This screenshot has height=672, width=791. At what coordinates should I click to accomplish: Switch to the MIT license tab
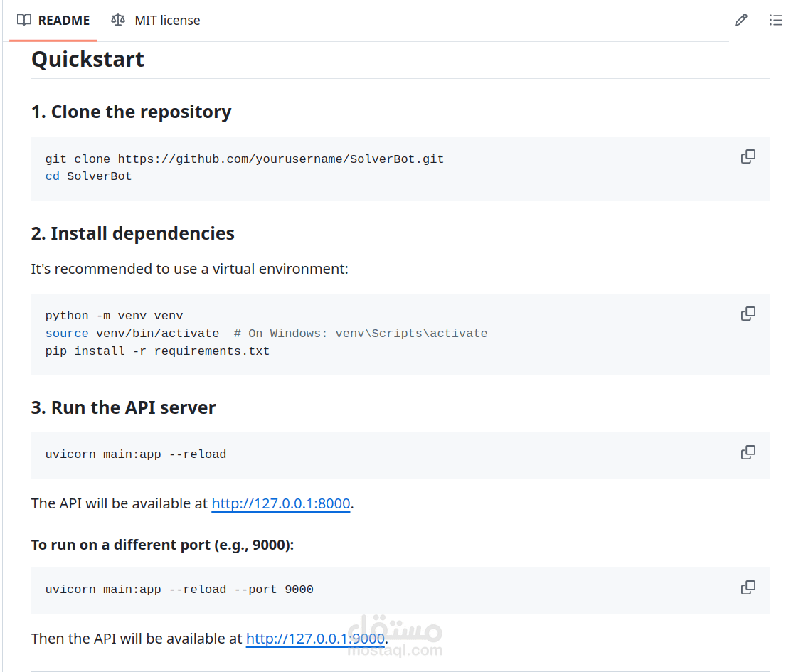click(155, 20)
